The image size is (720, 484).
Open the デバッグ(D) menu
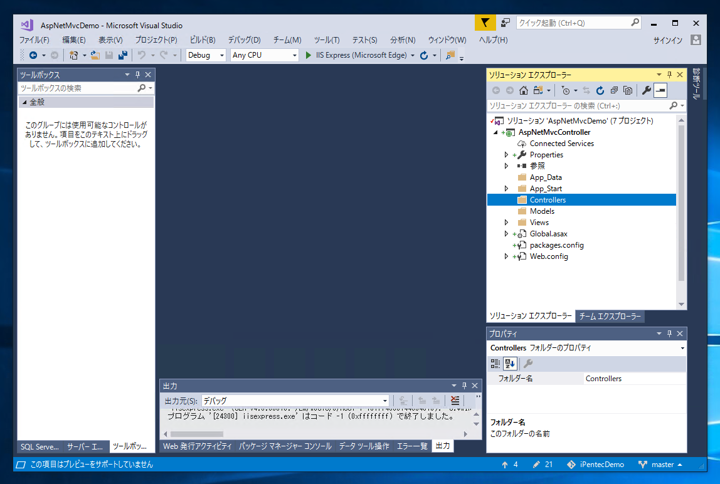click(244, 40)
